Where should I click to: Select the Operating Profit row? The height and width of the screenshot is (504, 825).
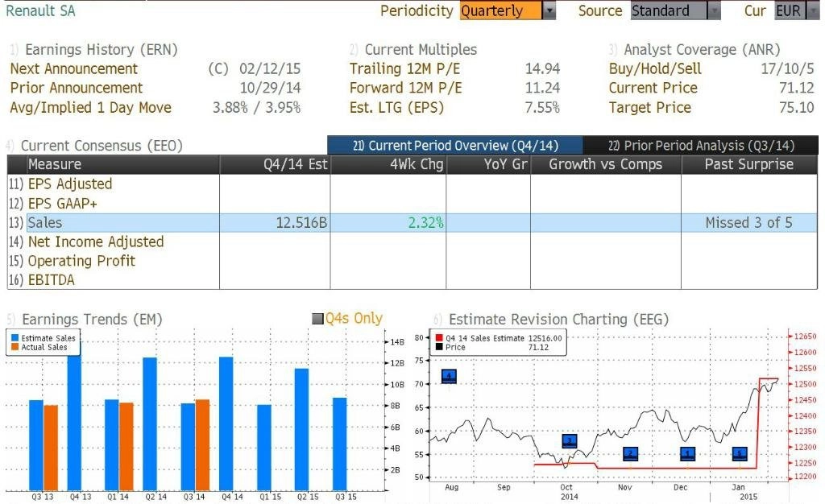point(412,261)
